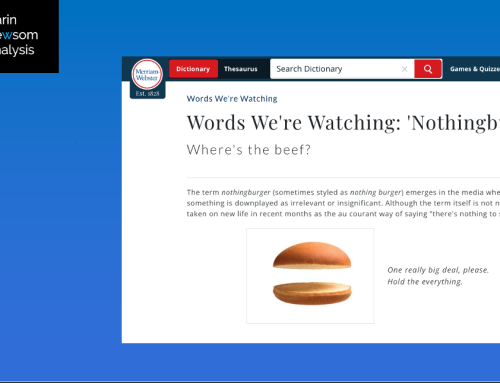Viewport: 500px width, 383px height.
Task: Click the empty hamburger bun image
Action: click(x=310, y=276)
